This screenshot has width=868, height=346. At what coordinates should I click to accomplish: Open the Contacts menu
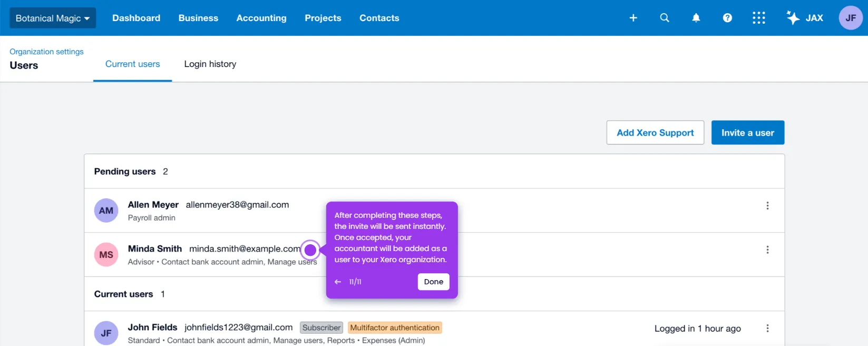coord(379,18)
